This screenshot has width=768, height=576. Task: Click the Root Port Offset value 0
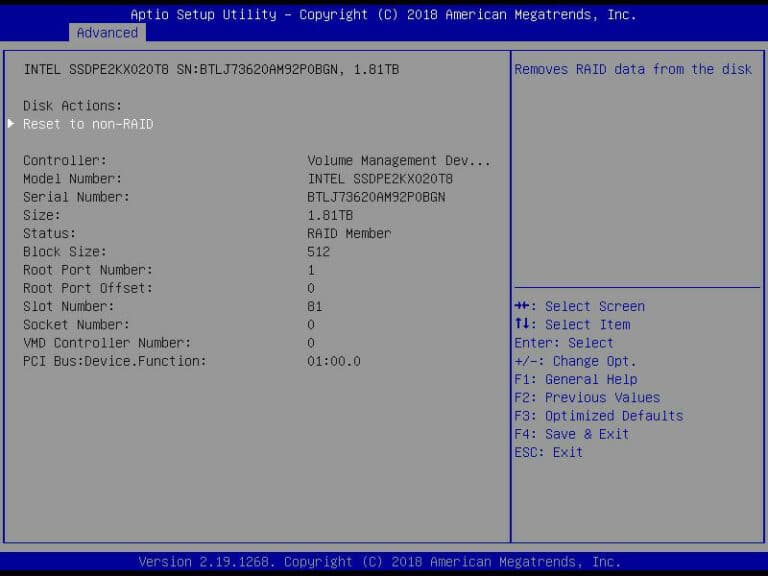[311, 288]
